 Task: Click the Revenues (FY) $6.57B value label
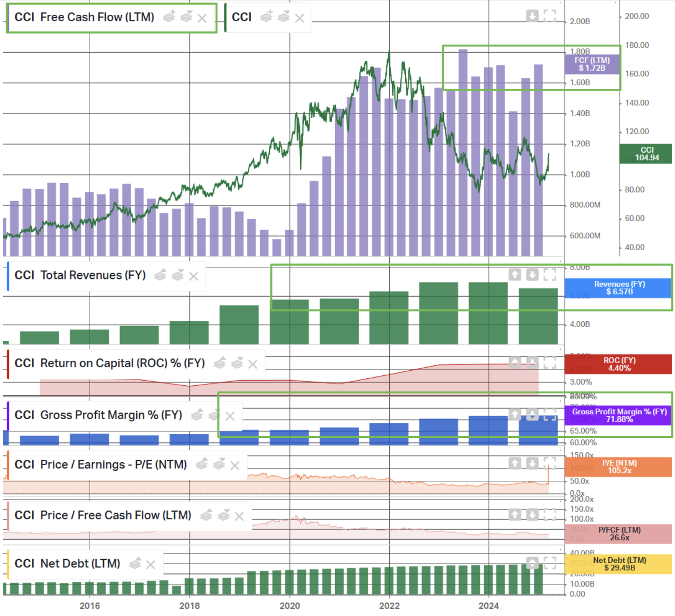[x=619, y=288]
